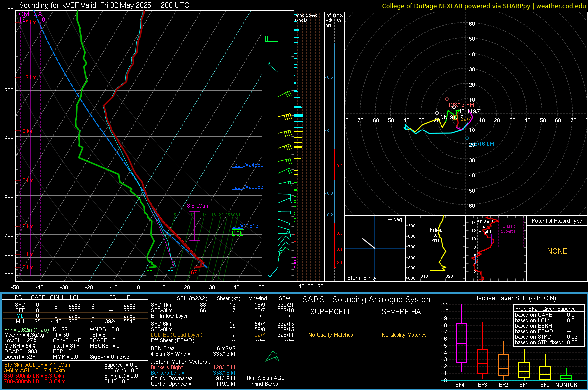Click the PW = 0.62in value
The width and height of the screenshot is (588, 390).
(x=26, y=329)
